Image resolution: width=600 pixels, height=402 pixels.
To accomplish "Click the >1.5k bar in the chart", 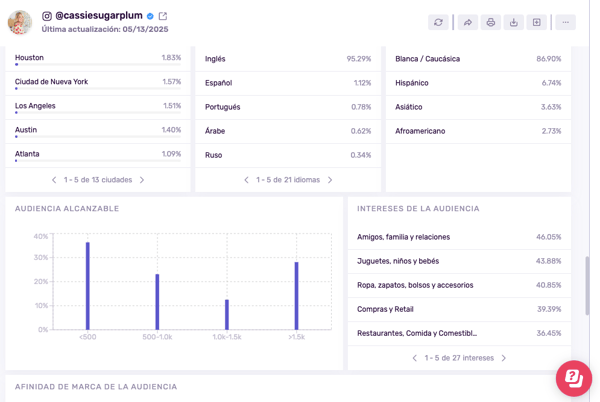I will click(x=297, y=296).
